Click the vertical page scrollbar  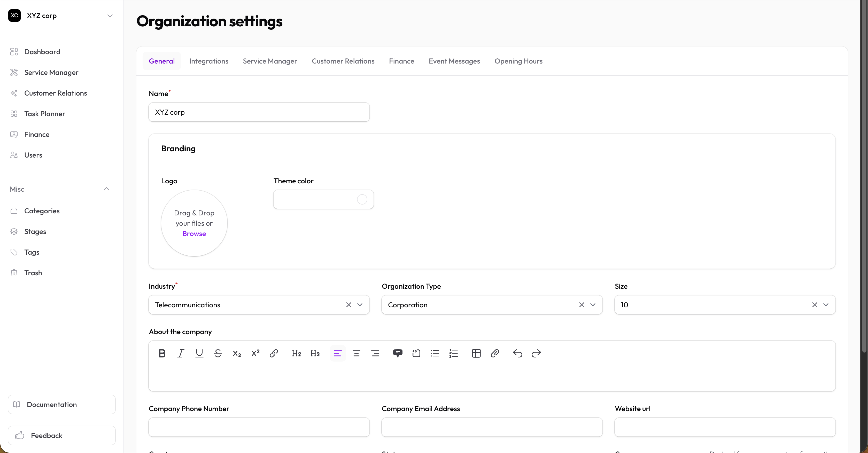click(864, 176)
